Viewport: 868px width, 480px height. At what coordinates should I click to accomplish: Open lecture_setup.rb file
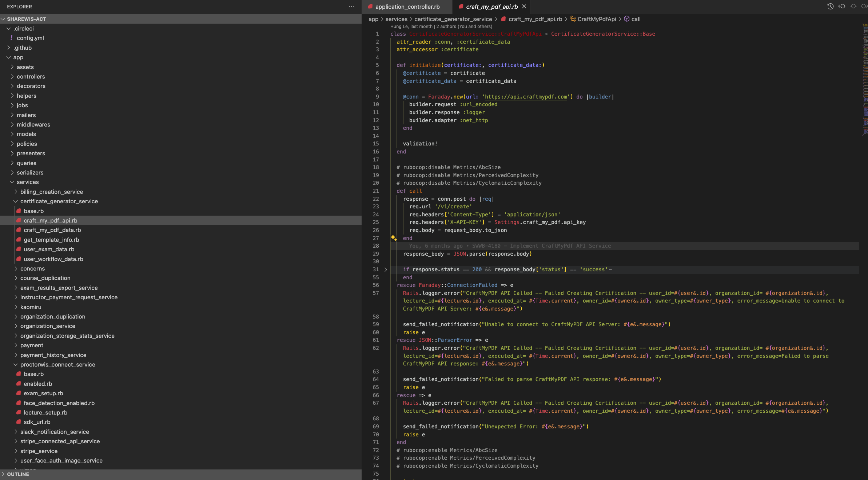(x=181, y=412)
